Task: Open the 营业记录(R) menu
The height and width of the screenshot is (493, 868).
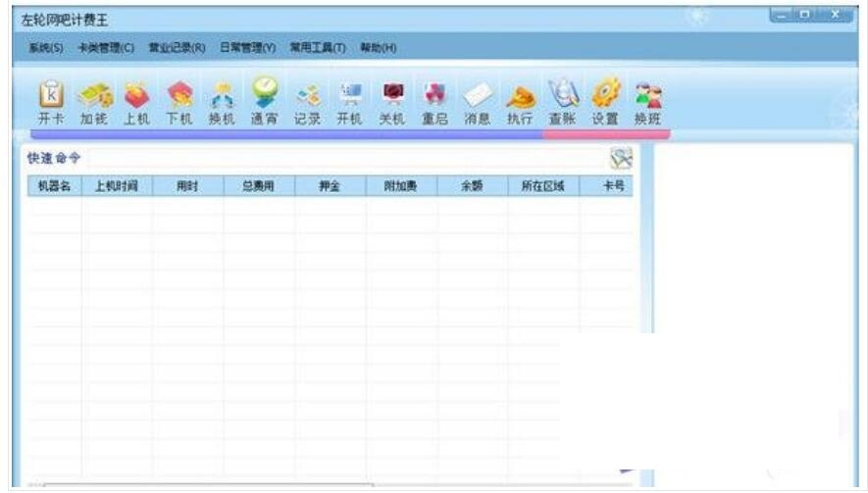Action: tap(177, 48)
